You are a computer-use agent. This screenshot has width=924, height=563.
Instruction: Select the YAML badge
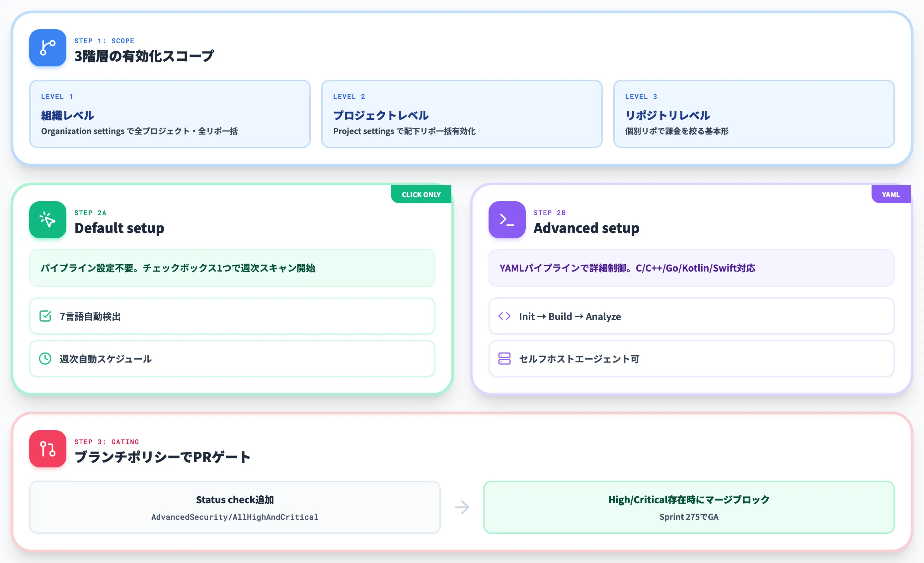pos(890,194)
